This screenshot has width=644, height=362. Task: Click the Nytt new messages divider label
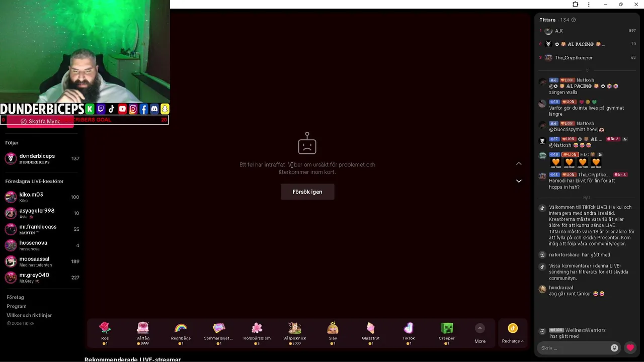pyautogui.click(x=587, y=198)
